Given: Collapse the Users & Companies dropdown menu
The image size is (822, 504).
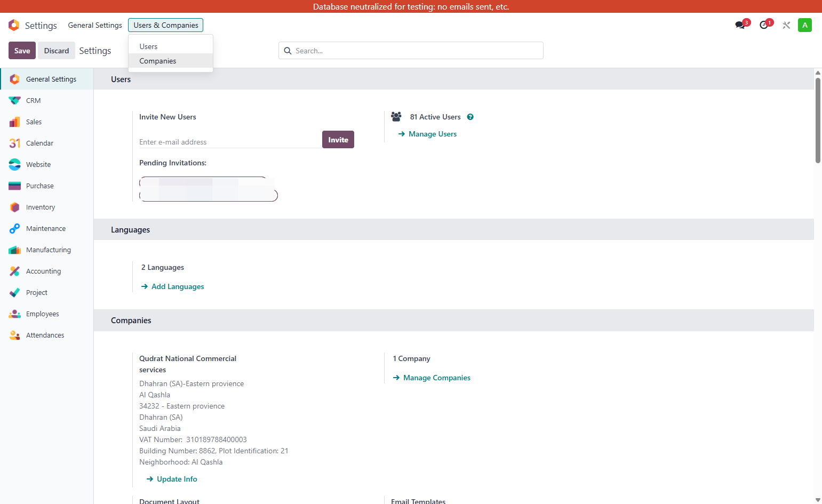Looking at the screenshot, I should click(x=165, y=25).
